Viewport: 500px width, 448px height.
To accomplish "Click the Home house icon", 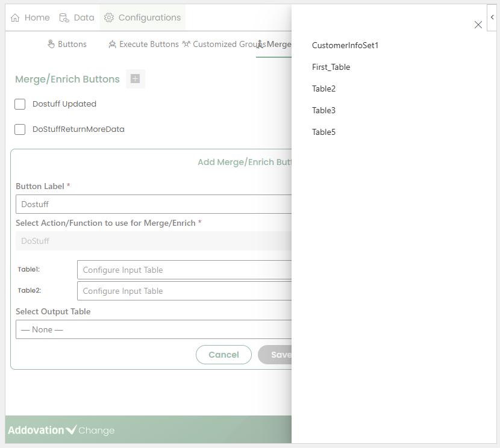I will pos(16,18).
